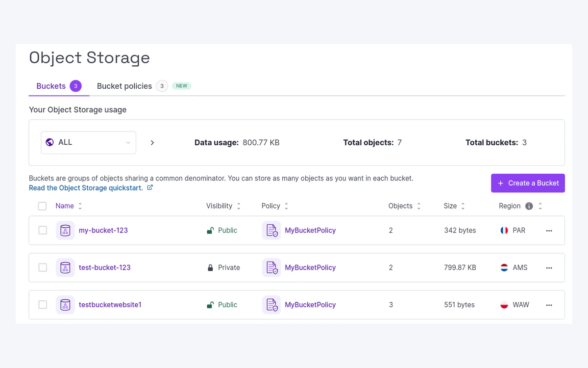Click the Size column header label

[x=450, y=206]
